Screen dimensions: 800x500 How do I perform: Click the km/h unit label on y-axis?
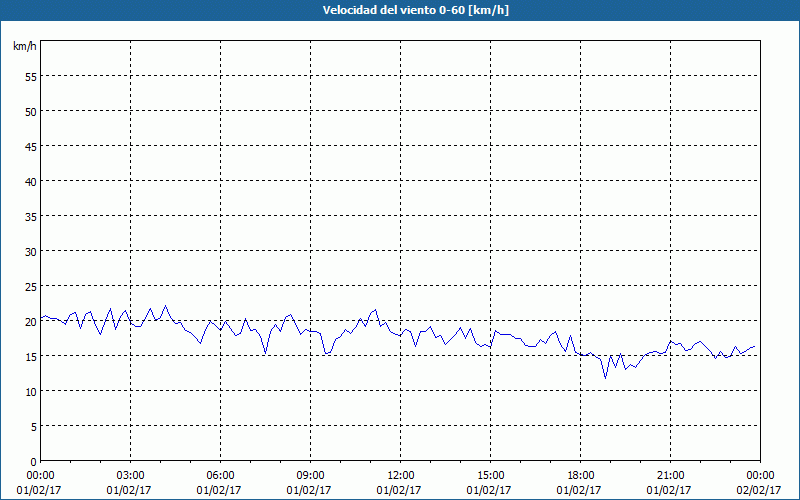click(x=25, y=46)
